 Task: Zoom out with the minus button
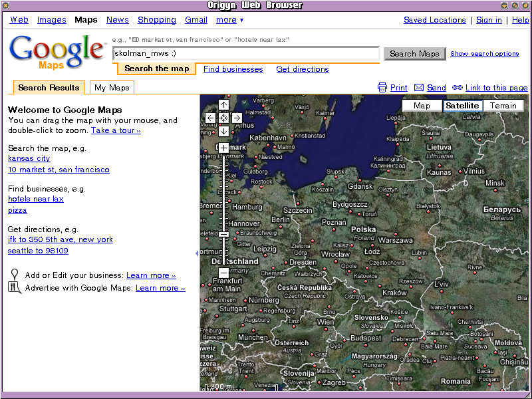tap(223, 272)
